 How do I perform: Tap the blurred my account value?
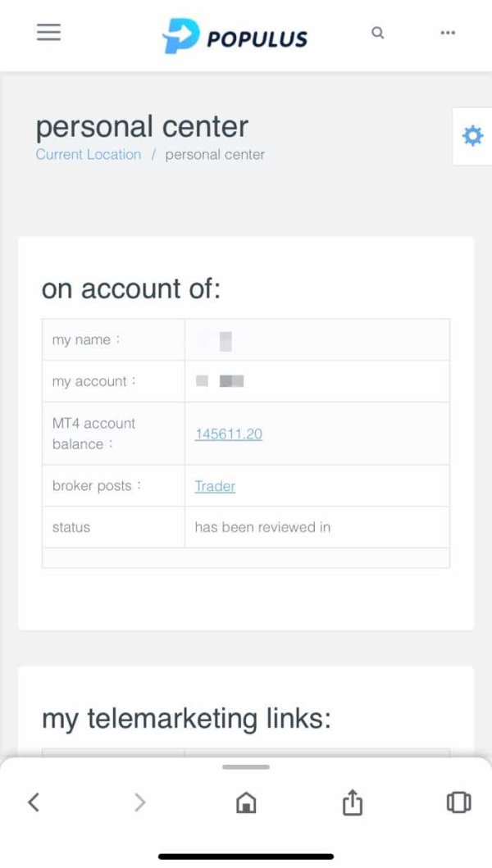click(221, 381)
